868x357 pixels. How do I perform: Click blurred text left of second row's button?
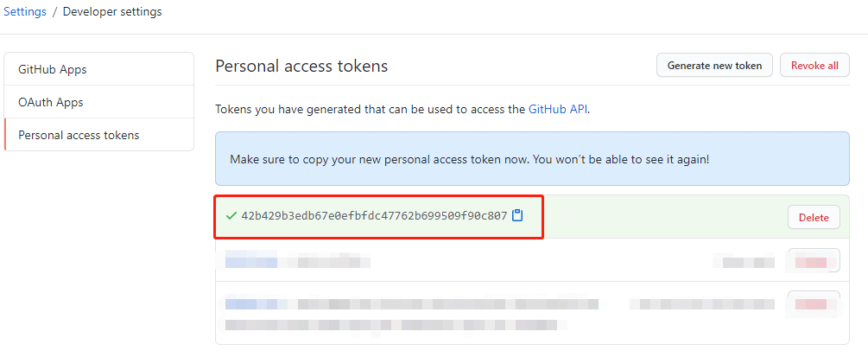pos(744,260)
